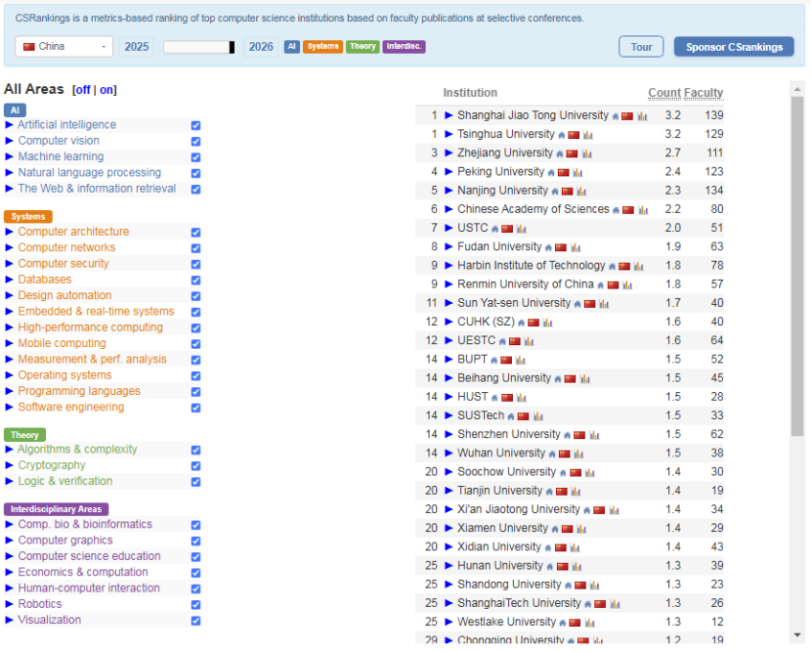Click the Tour button
This screenshot has width=812, height=651.
point(641,47)
